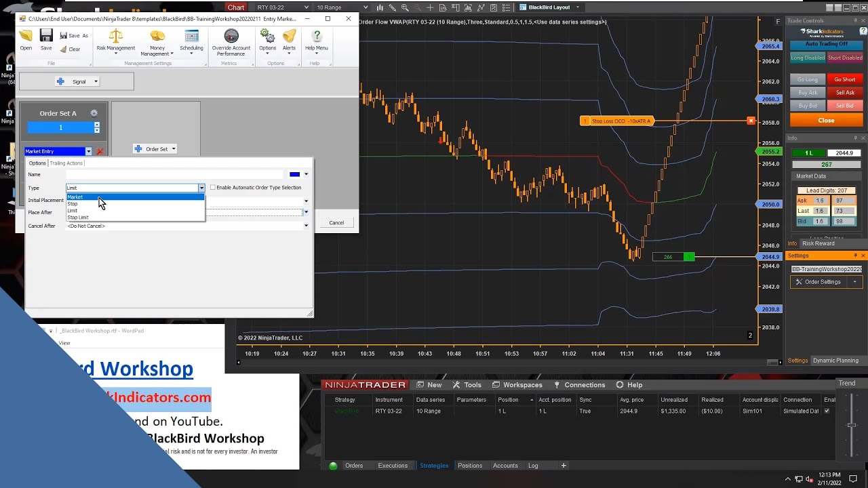This screenshot has width=868, height=488.
Task: Toggle the Long Disabled button
Action: 808,58
